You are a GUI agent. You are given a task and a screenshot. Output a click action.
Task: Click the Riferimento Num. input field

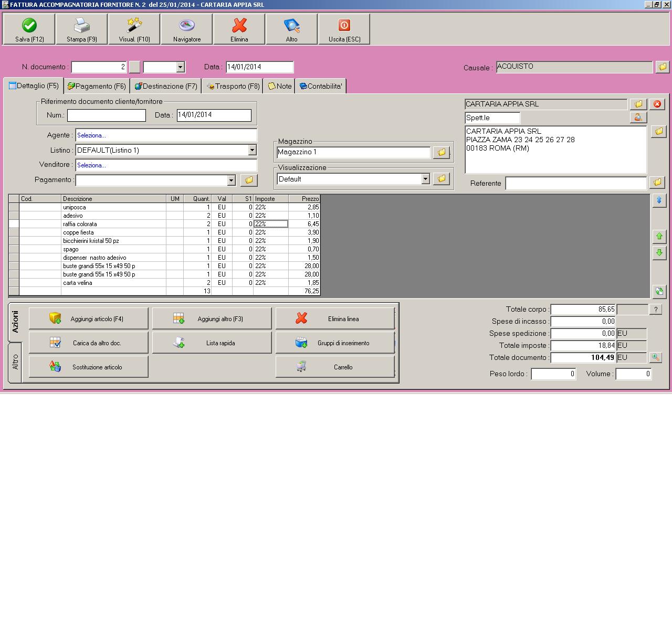(x=107, y=115)
